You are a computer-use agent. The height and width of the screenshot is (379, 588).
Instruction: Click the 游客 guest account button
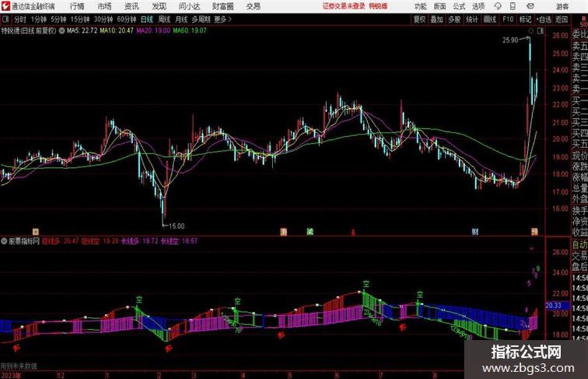click(x=562, y=6)
